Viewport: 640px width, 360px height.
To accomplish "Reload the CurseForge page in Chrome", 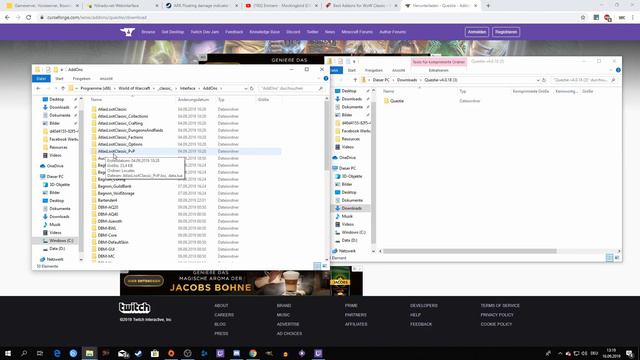I will pos(29,18).
